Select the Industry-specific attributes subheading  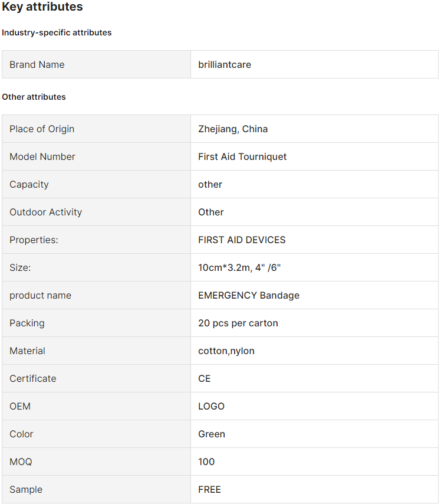click(57, 32)
